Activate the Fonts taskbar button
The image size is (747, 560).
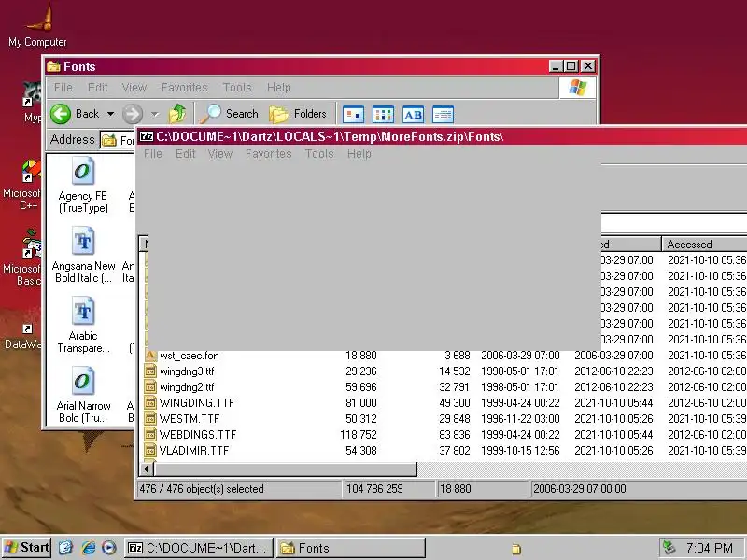351,548
